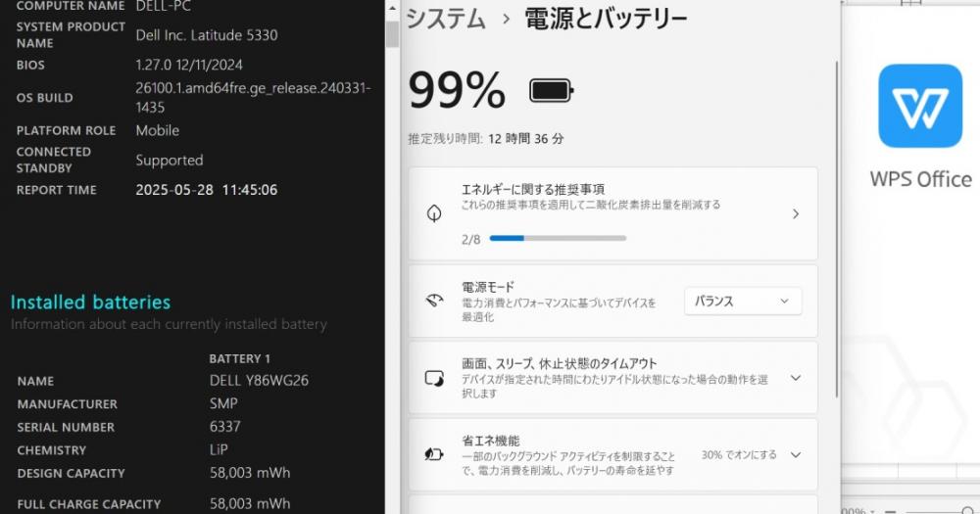This screenshot has width=980, height=514.
Task: Click the 30% でオンにする battery saver text
Action: click(739, 454)
